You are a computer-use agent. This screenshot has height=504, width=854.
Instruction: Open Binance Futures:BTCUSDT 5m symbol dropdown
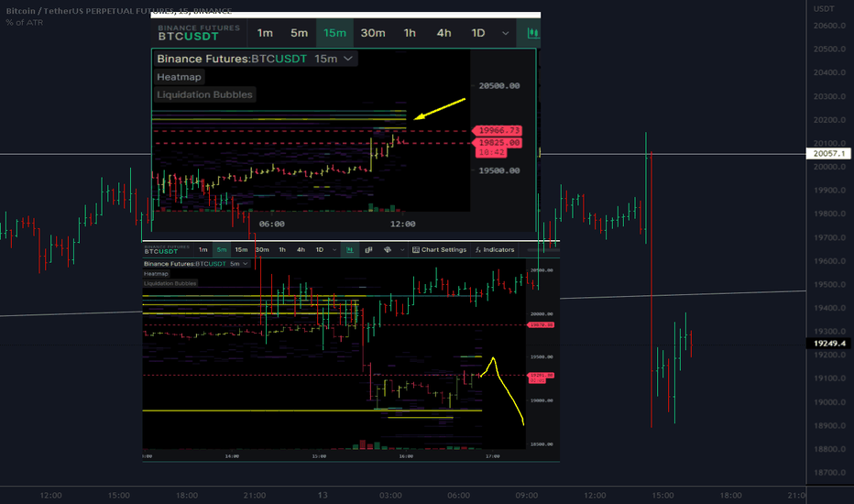(x=196, y=264)
